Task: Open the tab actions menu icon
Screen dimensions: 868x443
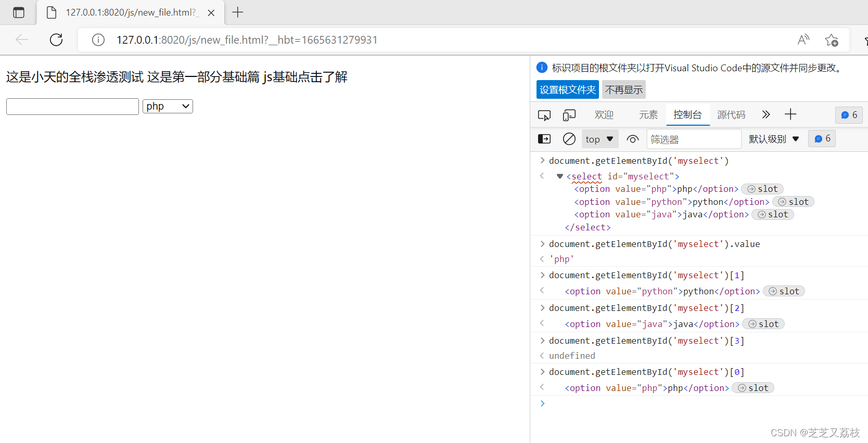Action: pos(19,12)
